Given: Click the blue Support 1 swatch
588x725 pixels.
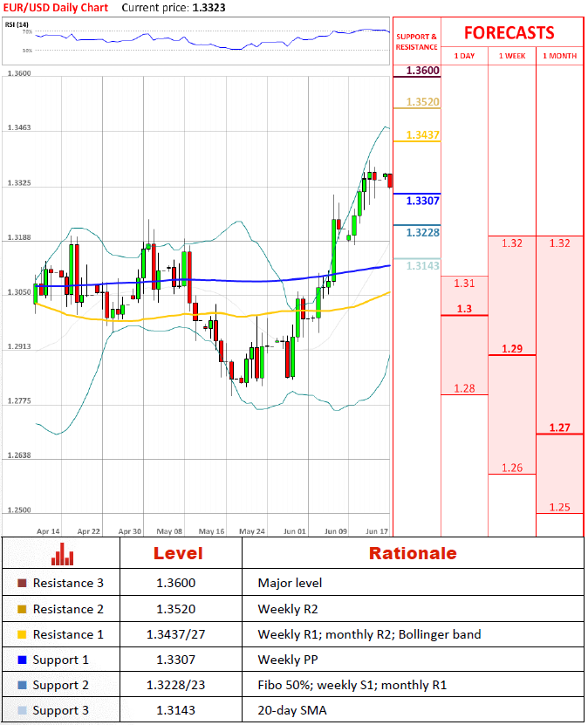Looking at the screenshot, I should pyautogui.click(x=22, y=660).
